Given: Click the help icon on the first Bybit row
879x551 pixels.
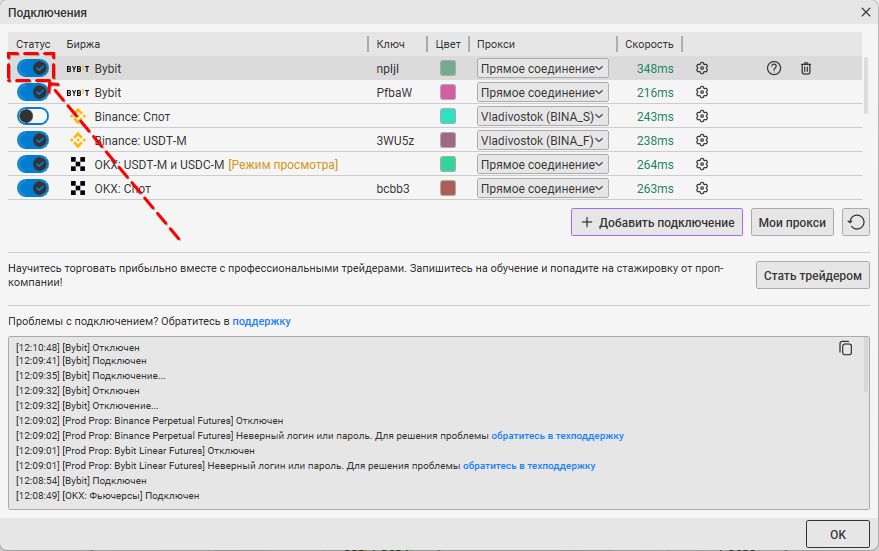Looking at the screenshot, I should click(773, 68).
